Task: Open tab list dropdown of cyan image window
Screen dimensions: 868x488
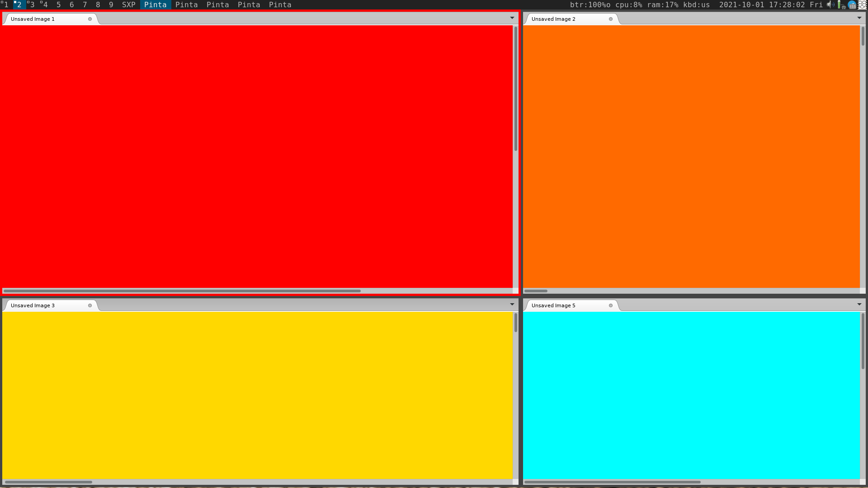Action: coord(859,305)
